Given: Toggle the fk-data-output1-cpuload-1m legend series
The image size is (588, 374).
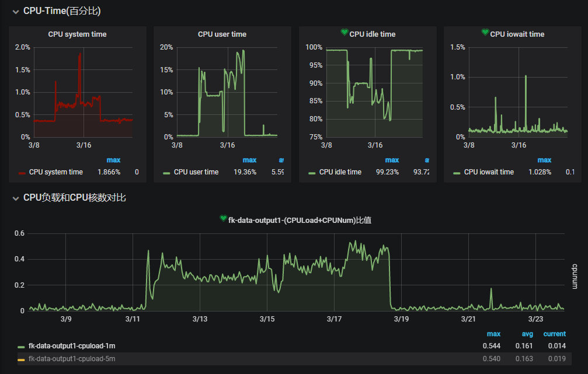Looking at the screenshot, I should pyautogui.click(x=72, y=346).
